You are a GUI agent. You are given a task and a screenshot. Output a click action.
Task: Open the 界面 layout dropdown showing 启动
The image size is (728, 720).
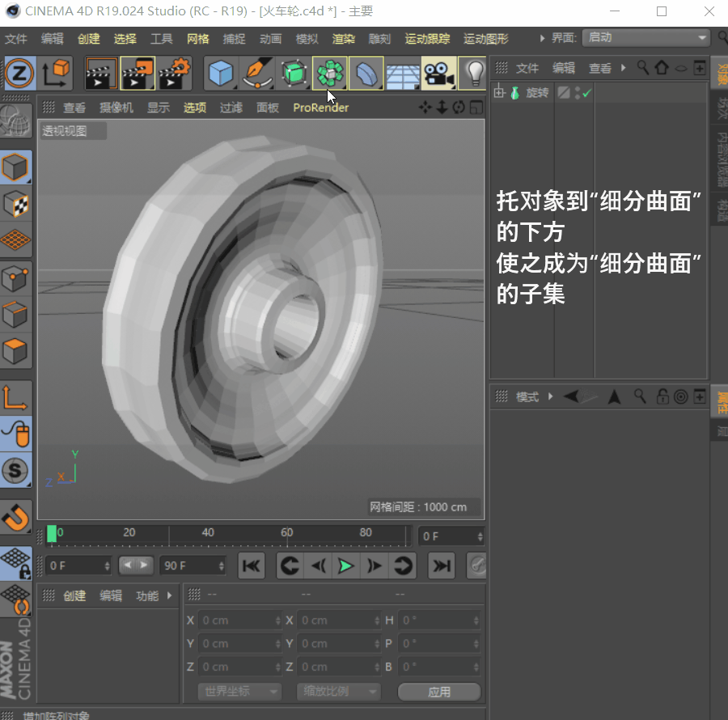pyautogui.click(x=645, y=38)
